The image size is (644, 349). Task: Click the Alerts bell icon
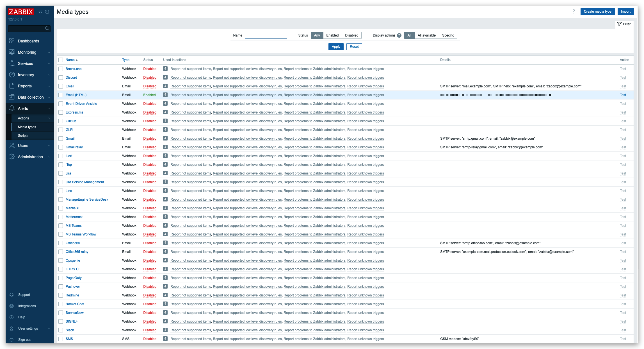[x=12, y=108]
